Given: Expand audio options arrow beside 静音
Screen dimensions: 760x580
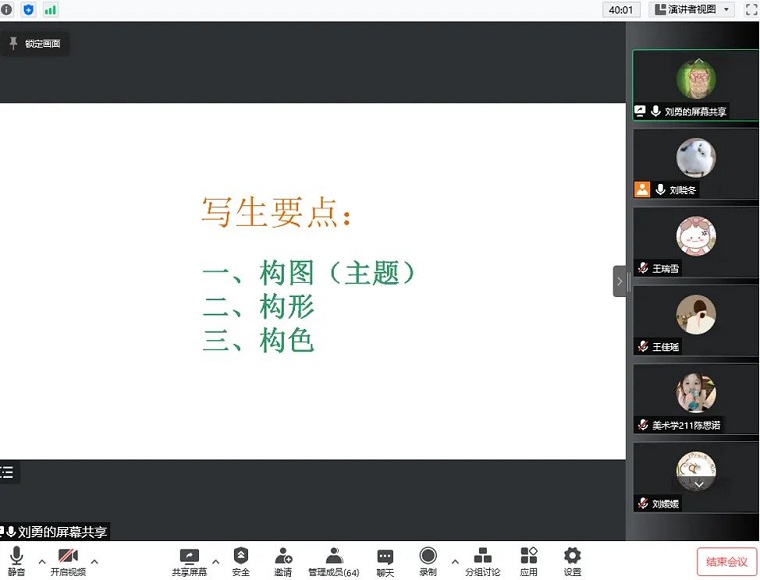Looking at the screenshot, I should click(x=42, y=561).
